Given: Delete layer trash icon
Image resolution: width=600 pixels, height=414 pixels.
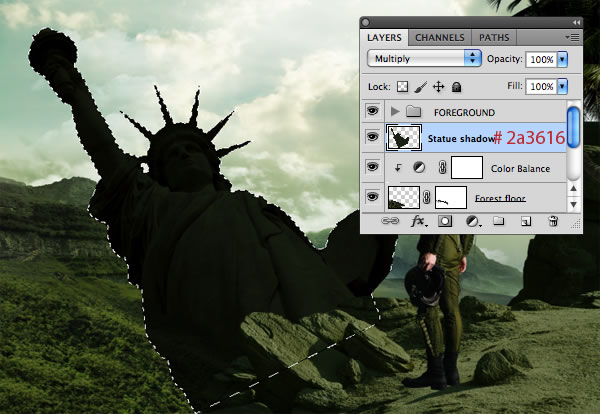Looking at the screenshot, I should [553, 221].
